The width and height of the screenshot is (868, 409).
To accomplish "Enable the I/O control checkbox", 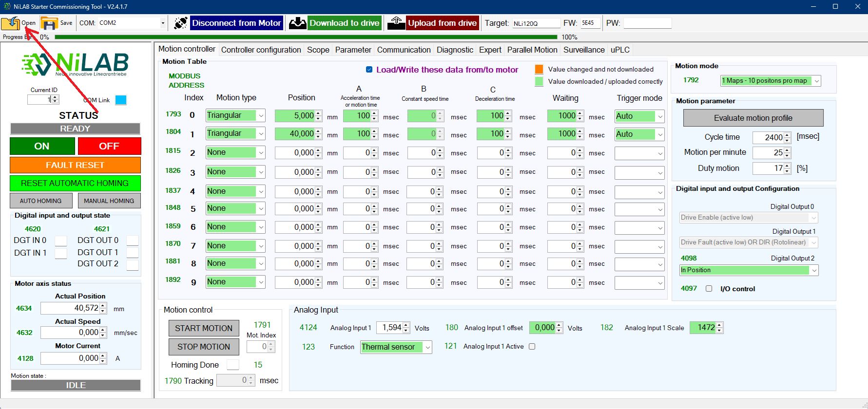I will point(709,289).
